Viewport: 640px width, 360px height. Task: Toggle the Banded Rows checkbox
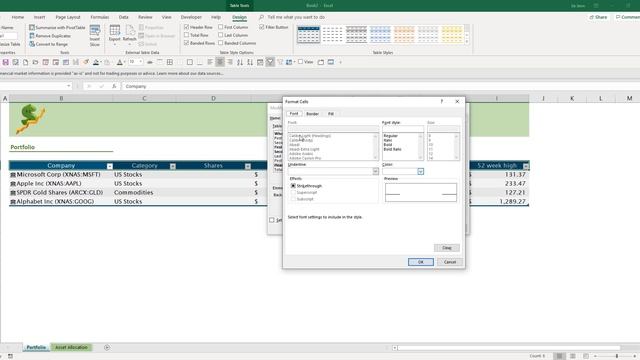[187, 43]
